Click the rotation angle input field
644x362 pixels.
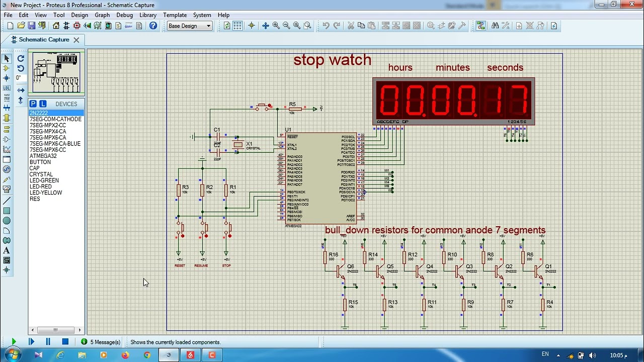click(21, 78)
